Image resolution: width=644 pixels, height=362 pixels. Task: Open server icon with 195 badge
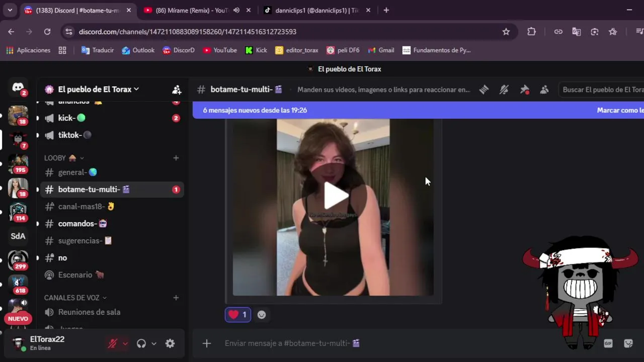[18, 163]
